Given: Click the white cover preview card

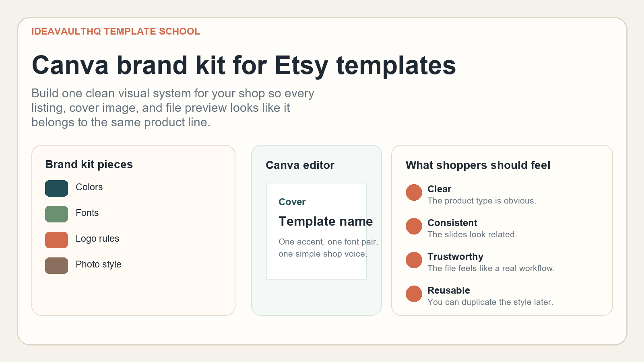Looking at the screenshot, I should coord(316,231).
